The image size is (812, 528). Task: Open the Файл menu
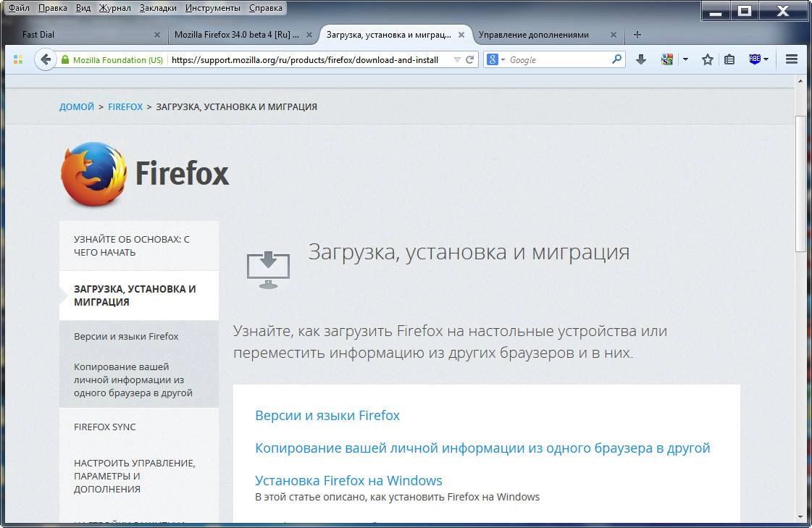19,8
